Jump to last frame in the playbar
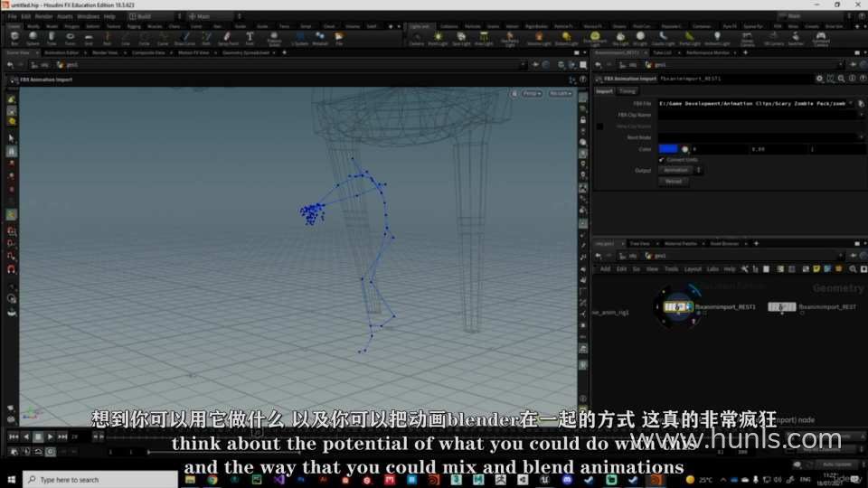The image size is (868, 488). (62, 437)
